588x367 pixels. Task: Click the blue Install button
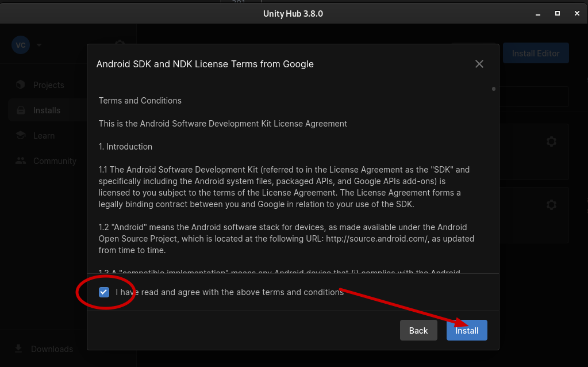click(x=467, y=330)
